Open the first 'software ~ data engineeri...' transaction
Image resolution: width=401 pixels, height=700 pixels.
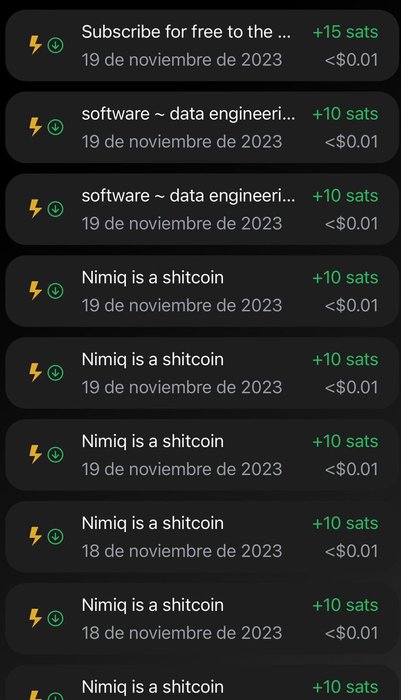click(202, 127)
